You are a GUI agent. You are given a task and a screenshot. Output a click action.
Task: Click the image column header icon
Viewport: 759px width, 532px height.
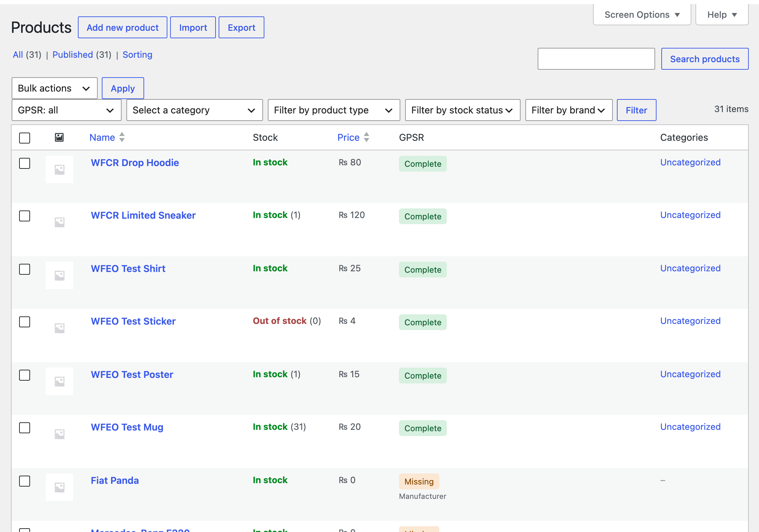[x=59, y=137]
